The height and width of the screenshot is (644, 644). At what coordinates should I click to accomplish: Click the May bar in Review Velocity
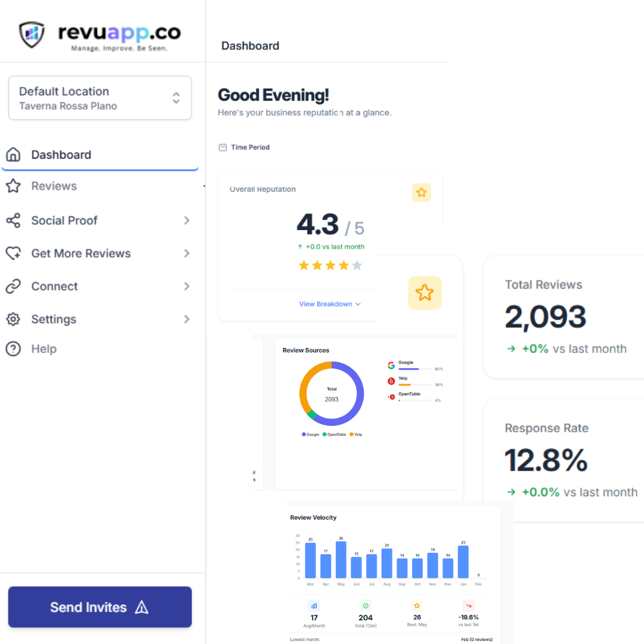click(341, 559)
